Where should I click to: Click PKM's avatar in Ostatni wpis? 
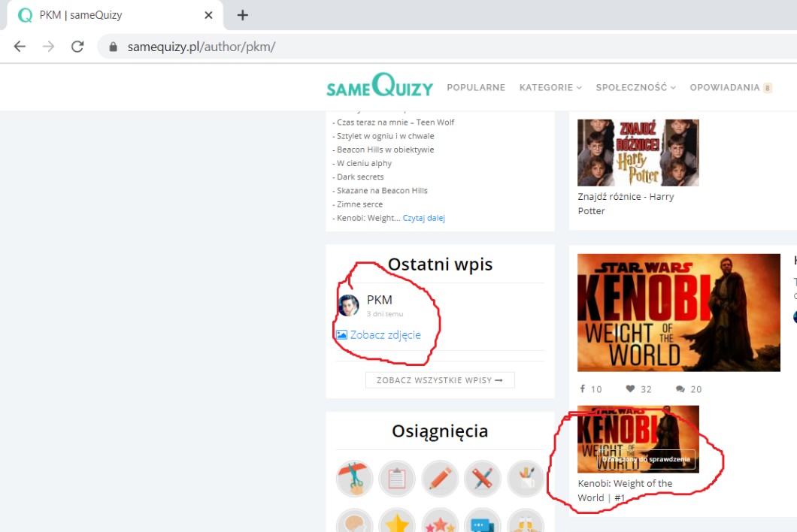click(348, 305)
